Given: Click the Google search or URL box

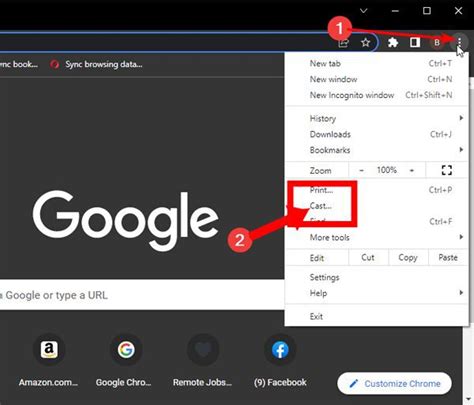Looking at the screenshot, I should pyautogui.click(x=142, y=295).
